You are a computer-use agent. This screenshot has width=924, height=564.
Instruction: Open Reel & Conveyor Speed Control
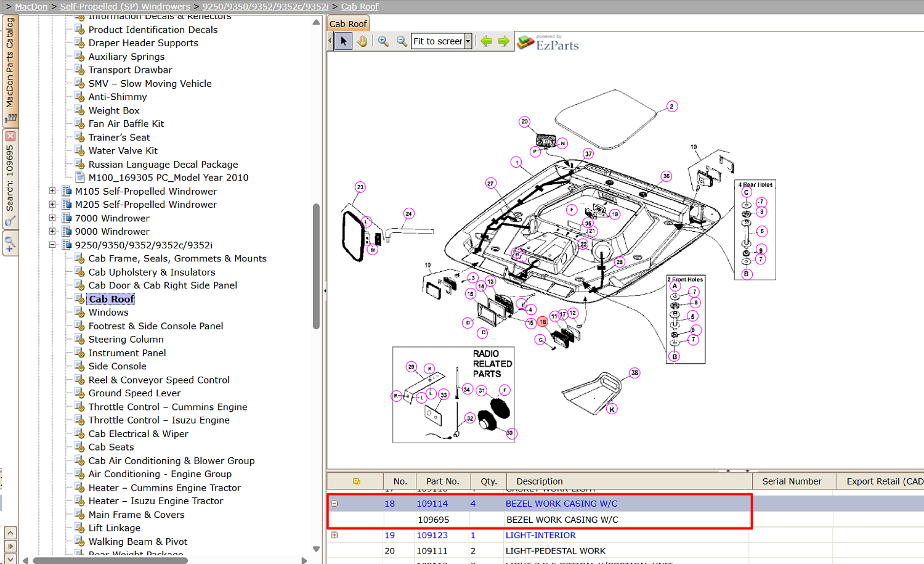pyautogui.click(x=159, y=380)
